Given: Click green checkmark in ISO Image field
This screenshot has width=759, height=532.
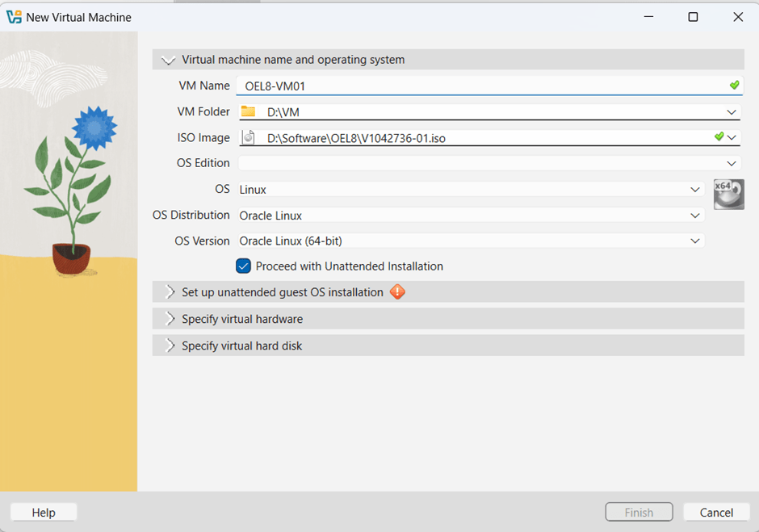Looking at the screenshot, I should tap(719, 137).
